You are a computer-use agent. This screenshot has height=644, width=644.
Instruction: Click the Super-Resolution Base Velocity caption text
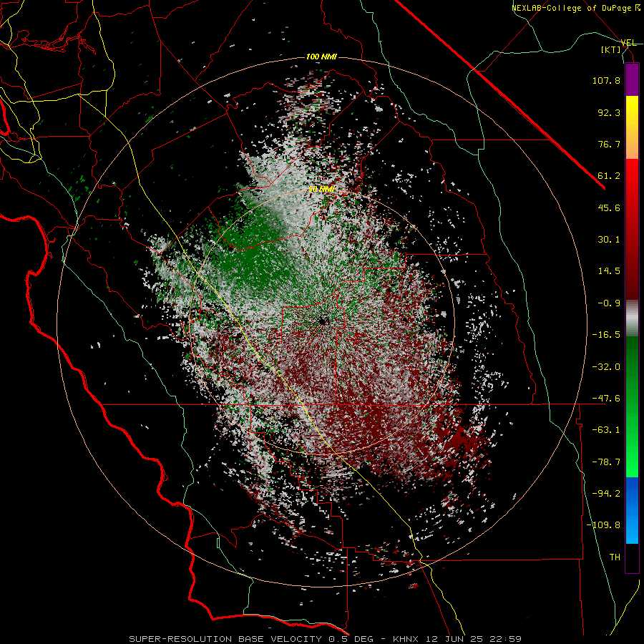[326, 639]
